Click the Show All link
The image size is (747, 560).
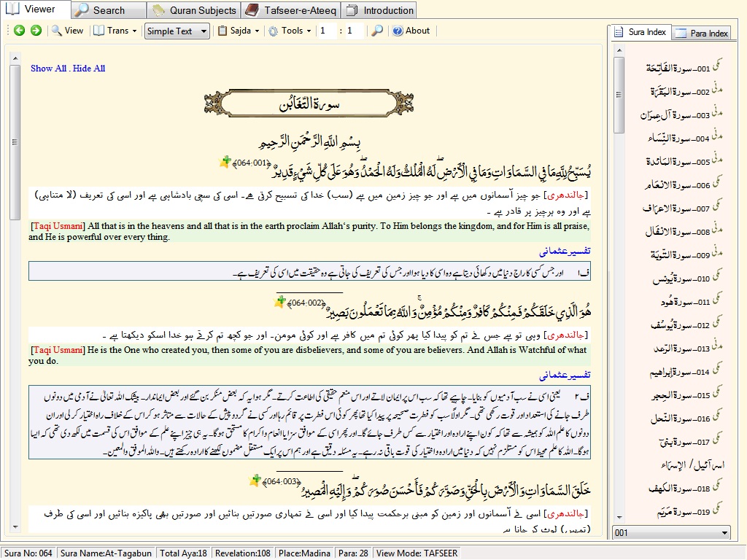point(48,68)
